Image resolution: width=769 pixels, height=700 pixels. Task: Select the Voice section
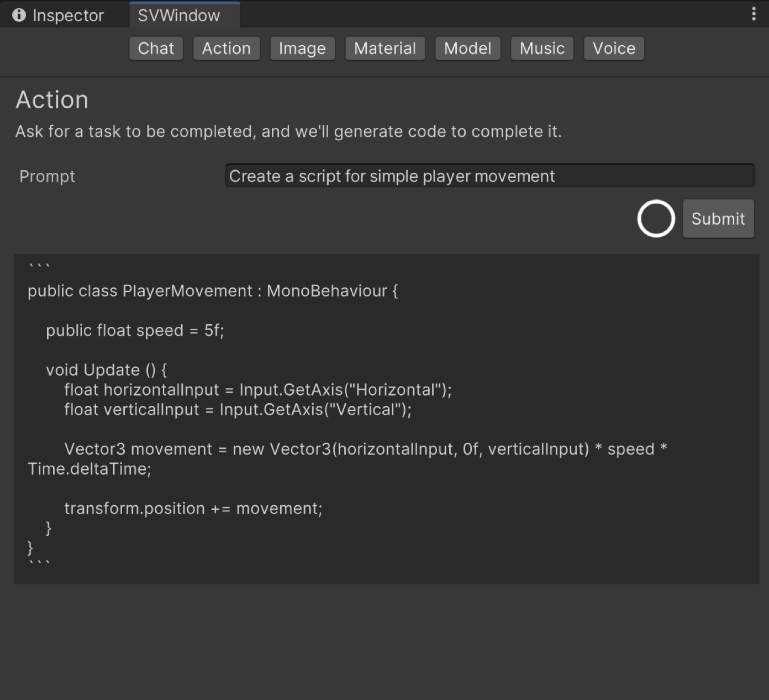point(614,49)
